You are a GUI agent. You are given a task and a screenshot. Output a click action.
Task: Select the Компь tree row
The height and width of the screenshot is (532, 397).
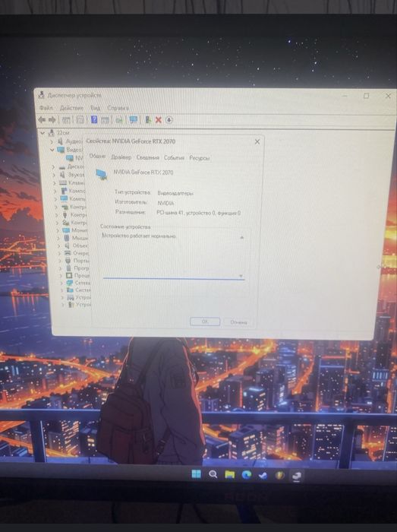[x=73, y=198]
